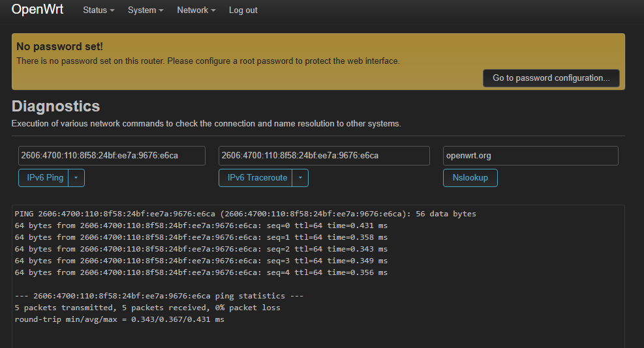Click Go to password configuration button
Viewport: 644px width, 348px height.
[x=551, y=78]
